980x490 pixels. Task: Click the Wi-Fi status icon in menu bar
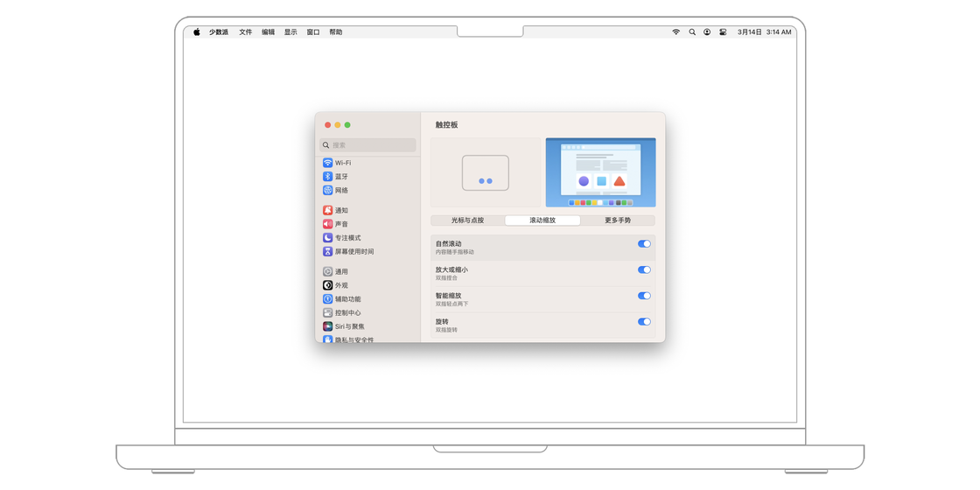click(x=675, y=31)
